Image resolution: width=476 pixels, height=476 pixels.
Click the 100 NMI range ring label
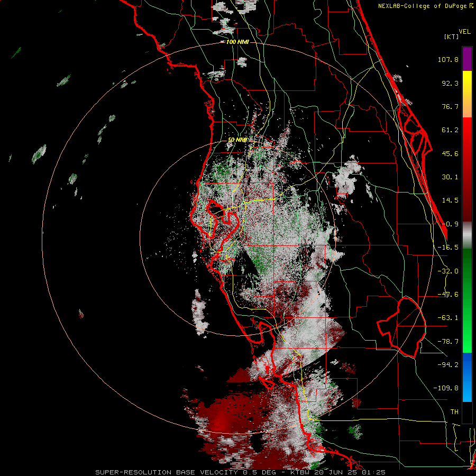(x=237, y=42)
